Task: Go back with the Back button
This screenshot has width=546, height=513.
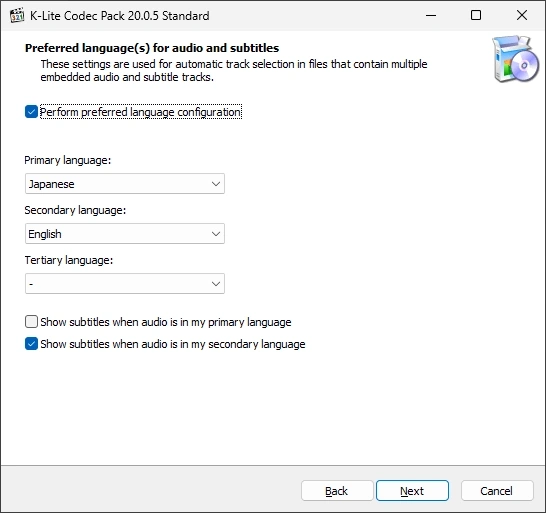Action: pos(337,491)
